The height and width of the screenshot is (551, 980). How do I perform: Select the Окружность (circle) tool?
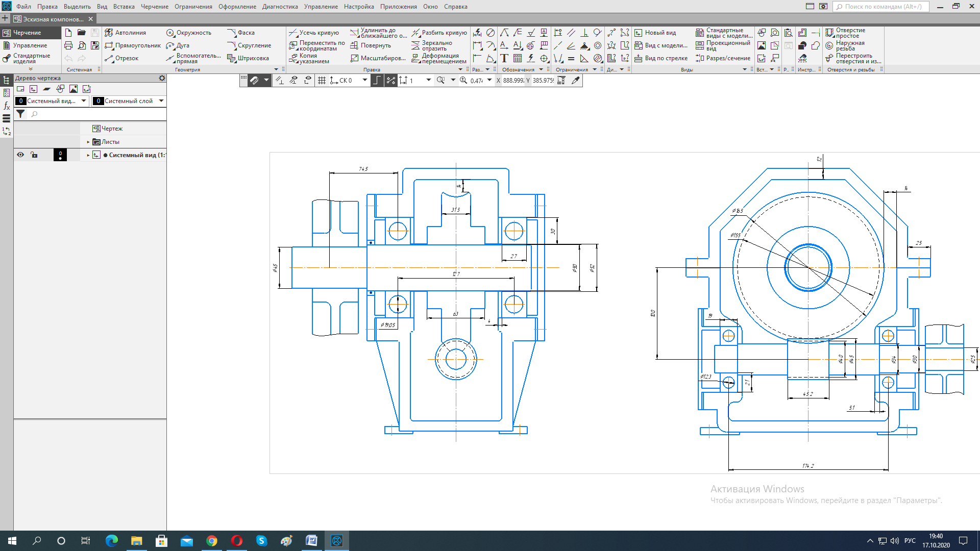[189, 33]
